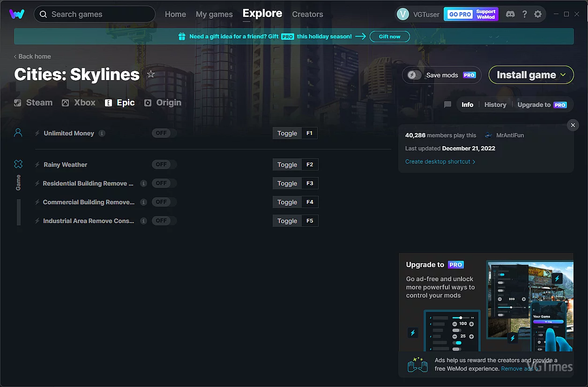Click the MrAntiFun creator name
The image size is (588, 387).
click(510, 135)
